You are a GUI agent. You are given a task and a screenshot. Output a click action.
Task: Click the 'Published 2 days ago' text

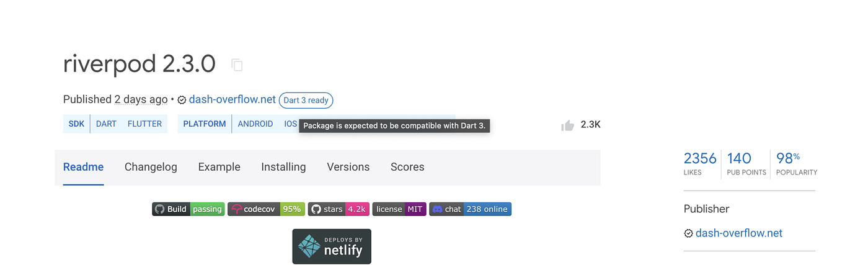tap(115, 99)
